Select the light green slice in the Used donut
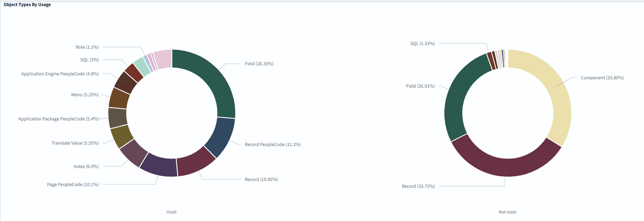Viewport: 644px width, 221px height. coord(142,66)
